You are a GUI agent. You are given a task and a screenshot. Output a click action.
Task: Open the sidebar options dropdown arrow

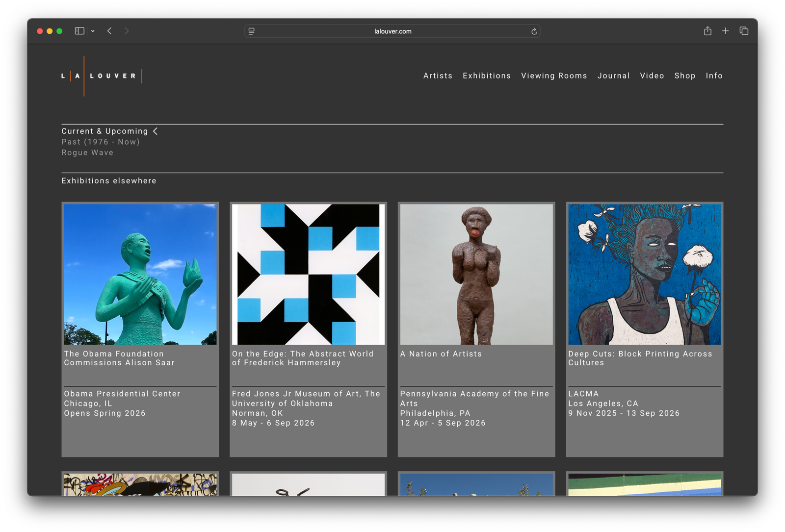pyautogui.click(x=93, y=31)
